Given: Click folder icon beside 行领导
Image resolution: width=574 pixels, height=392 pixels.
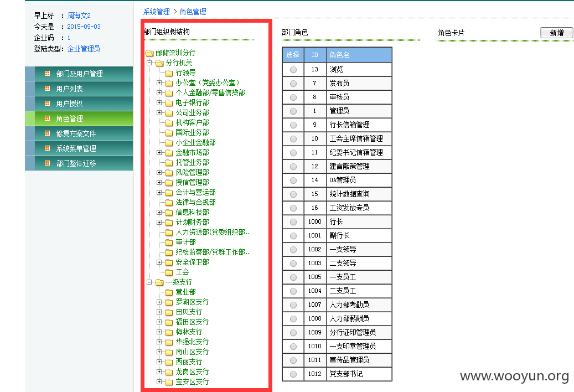Looking at the screenshot, I should pos(169,73).
